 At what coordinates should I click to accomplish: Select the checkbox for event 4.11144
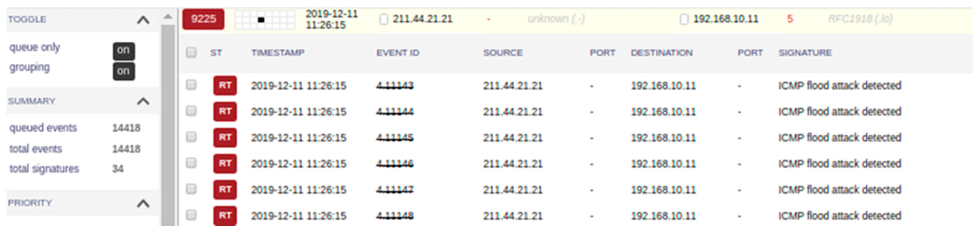191,111
